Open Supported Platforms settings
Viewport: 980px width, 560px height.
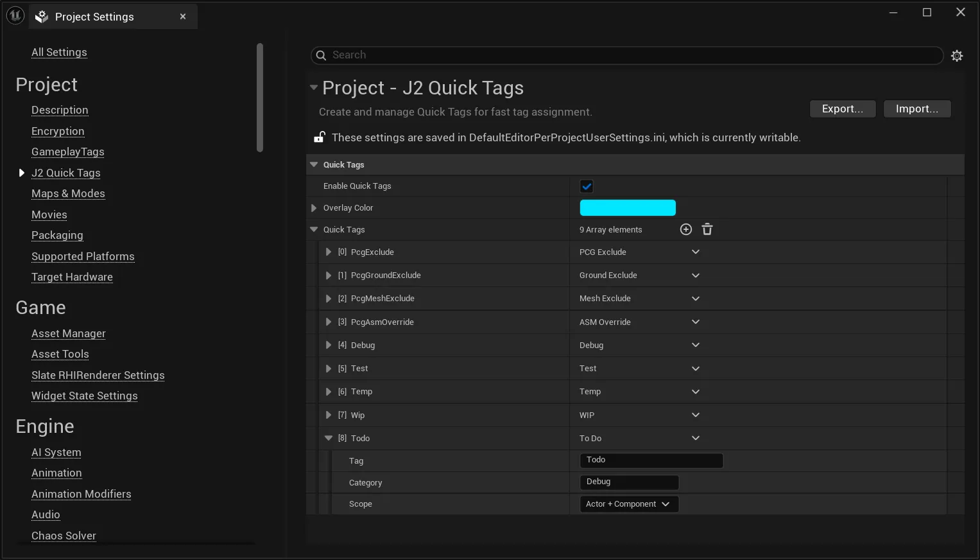(x=83, y=256)
